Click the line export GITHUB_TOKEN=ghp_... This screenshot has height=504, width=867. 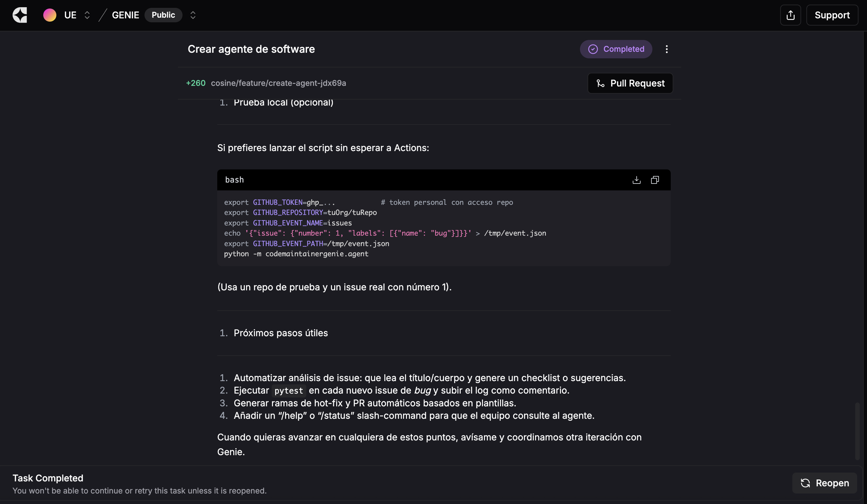[279, 202]
